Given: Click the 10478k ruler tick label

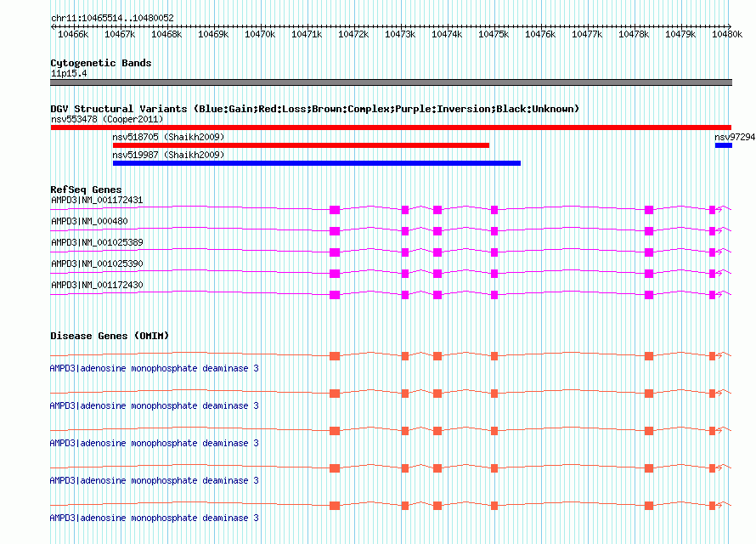Looking at the screenshot, I should pos(634,34).
